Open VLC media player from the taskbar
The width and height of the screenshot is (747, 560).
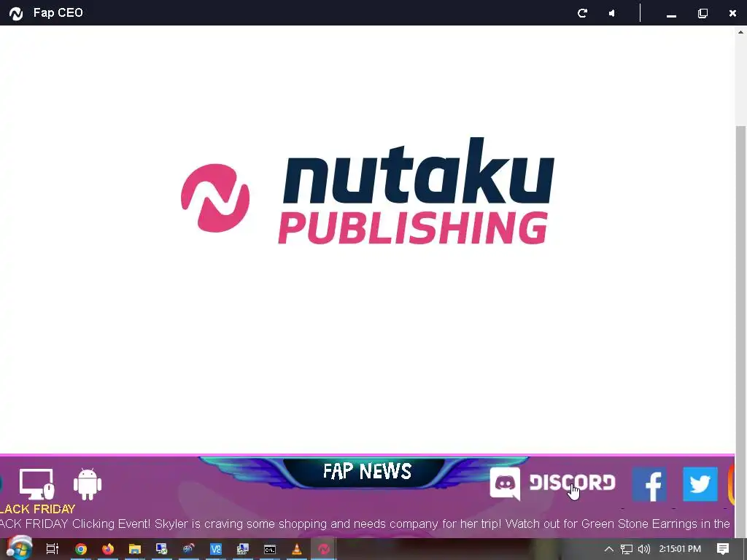click(297, 549)
